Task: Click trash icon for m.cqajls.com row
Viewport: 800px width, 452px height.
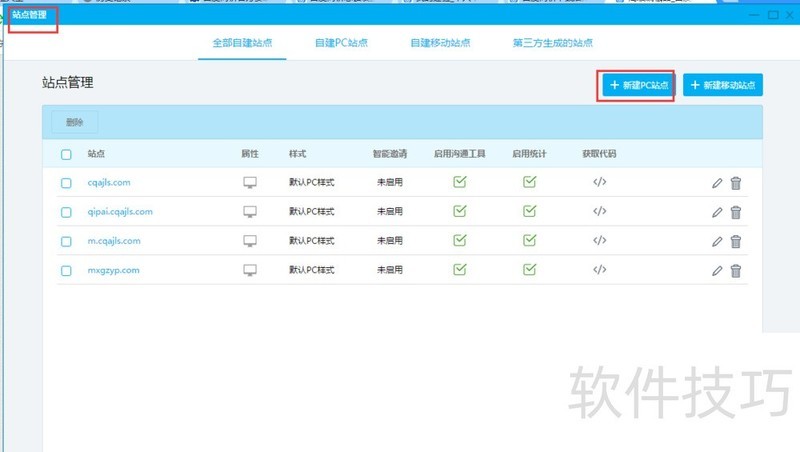Action: [x=736, y=241]
